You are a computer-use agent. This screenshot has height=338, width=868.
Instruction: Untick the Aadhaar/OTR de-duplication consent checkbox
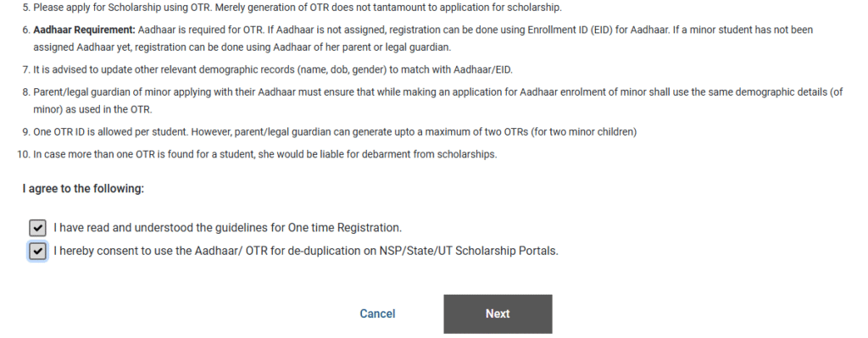(x=37, y=251)
